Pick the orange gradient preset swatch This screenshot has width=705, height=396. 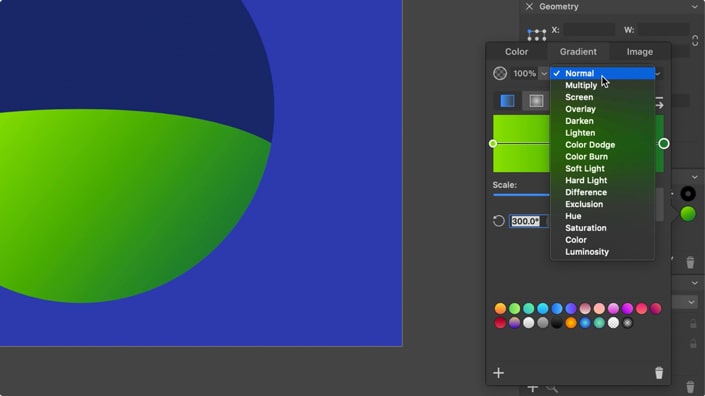[x=500, y=308]
